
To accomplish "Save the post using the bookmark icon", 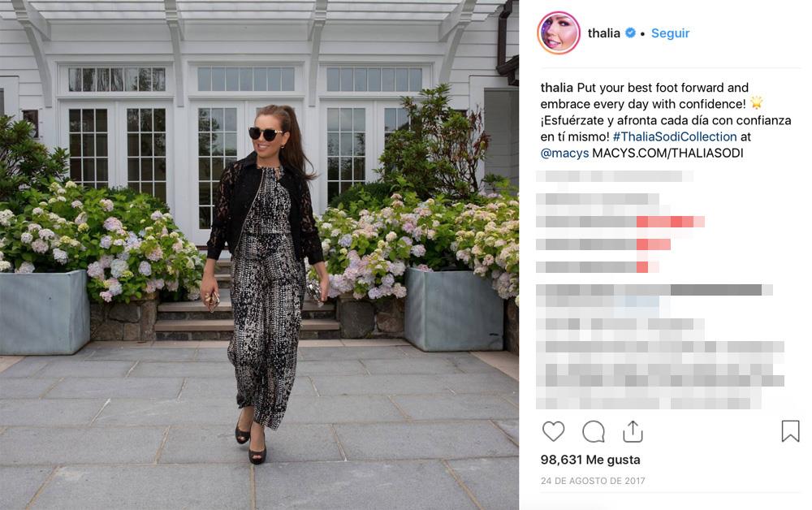I will coord(790,430).
